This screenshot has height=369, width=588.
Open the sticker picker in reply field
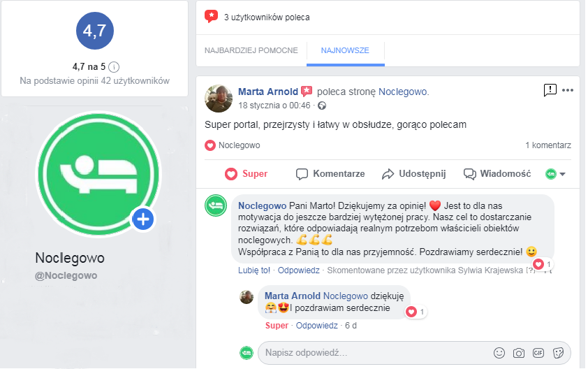coord(558,353)
